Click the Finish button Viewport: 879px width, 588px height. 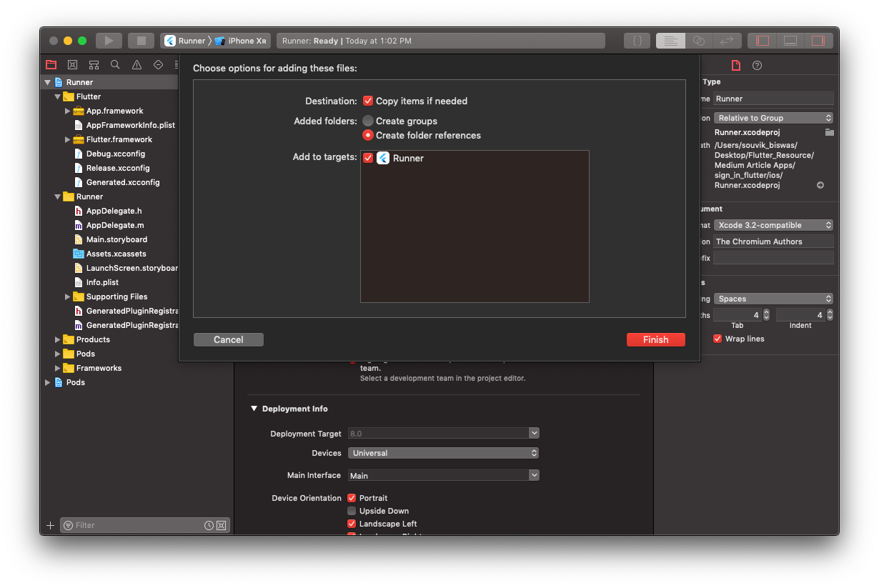click(655, 340)
